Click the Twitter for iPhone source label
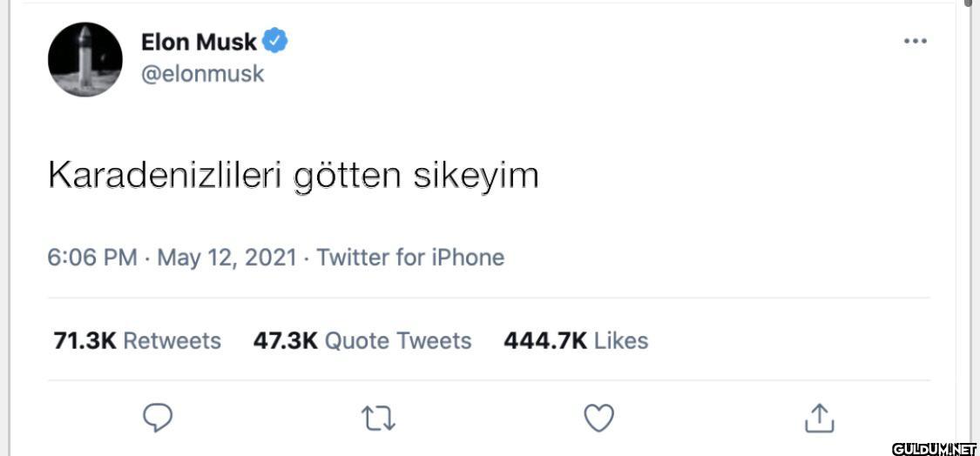980x456 pixels. (409, 258)
